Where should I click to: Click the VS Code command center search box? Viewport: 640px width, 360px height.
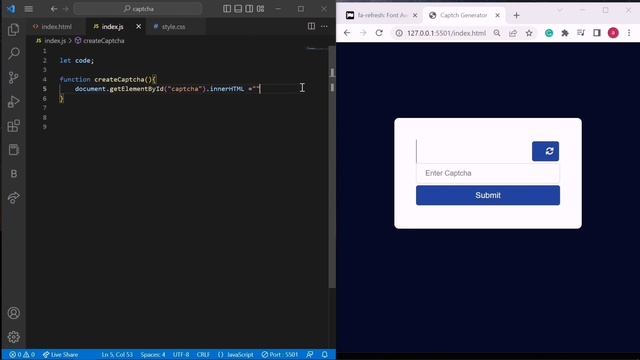coord(138,9)
